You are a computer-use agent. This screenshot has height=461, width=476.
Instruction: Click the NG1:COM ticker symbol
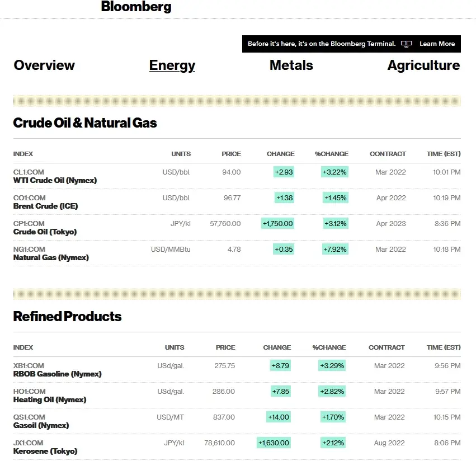(x=29, y=250)
